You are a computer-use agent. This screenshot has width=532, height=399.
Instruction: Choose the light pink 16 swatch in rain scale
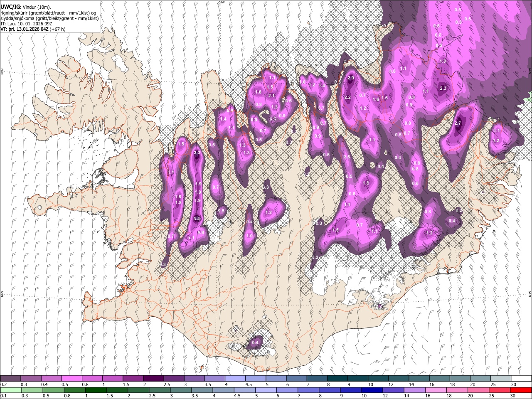[436, 390]
